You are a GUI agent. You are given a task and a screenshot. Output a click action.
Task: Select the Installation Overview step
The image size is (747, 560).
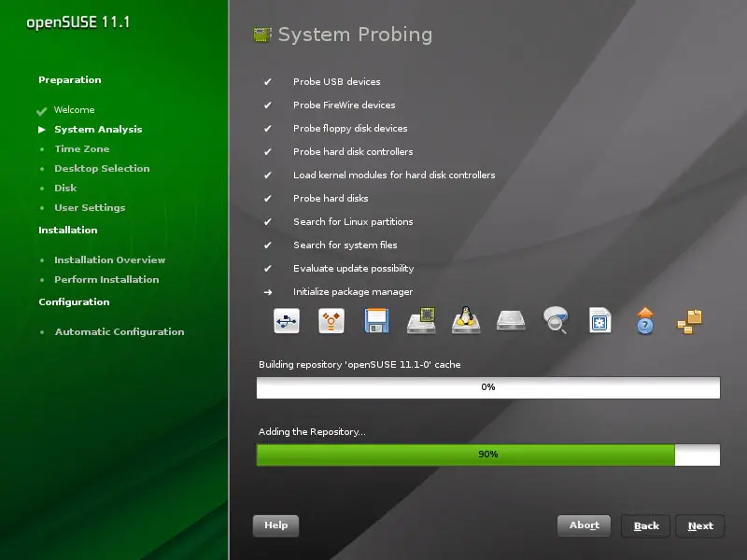click(109, 260)
